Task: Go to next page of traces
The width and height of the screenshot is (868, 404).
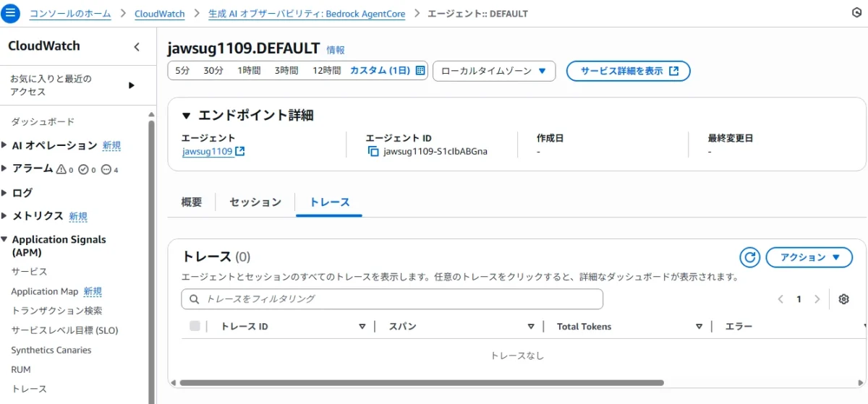Action: pyautogui.click(x=817, y=299)
